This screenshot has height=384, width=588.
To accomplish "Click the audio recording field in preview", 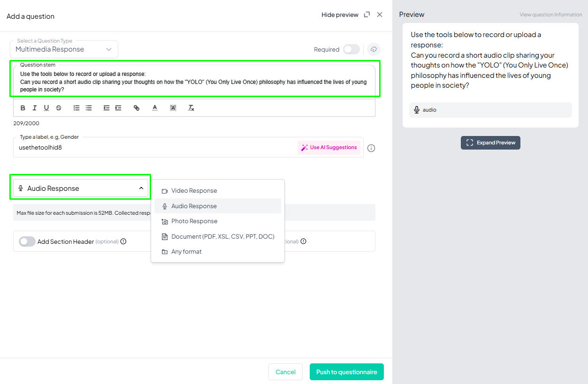I will click(490, 110).
